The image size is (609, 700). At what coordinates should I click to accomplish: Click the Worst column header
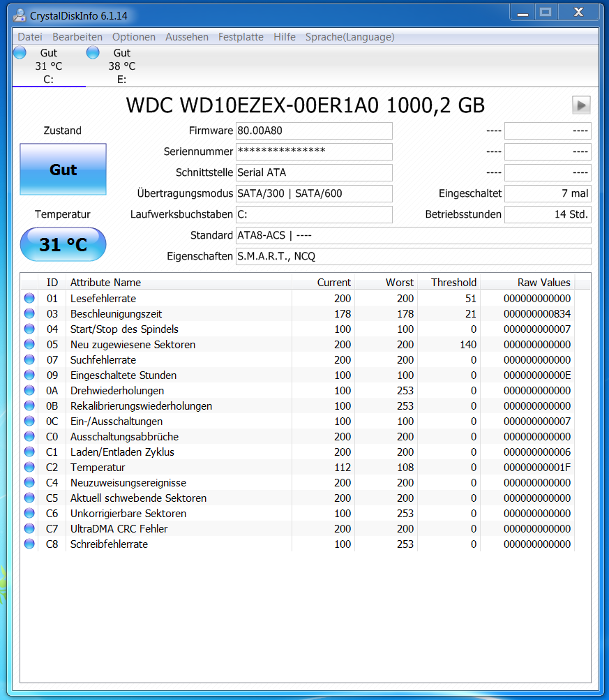(x=386, y=282)
